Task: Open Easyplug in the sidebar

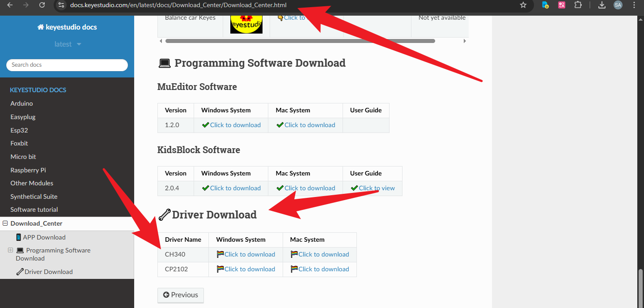Action: click(23, 117)
